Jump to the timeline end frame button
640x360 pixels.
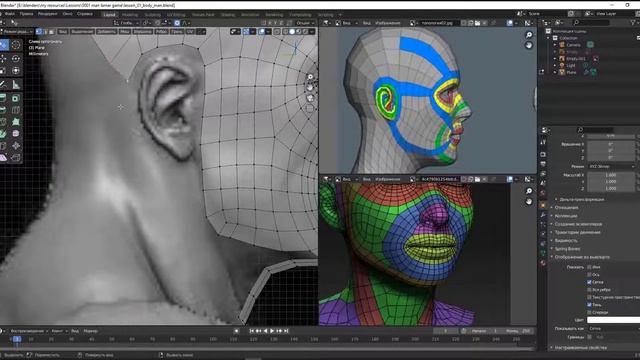[286, 331]
